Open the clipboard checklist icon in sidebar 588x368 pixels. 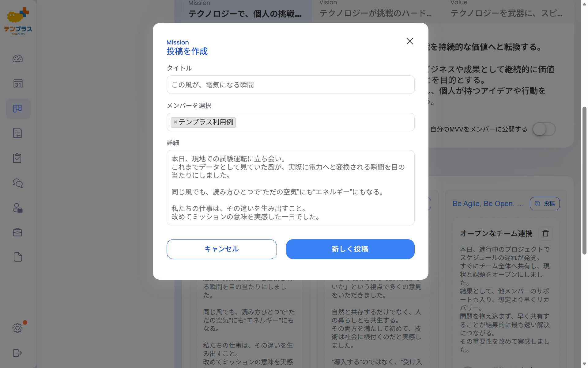(18, 158)
